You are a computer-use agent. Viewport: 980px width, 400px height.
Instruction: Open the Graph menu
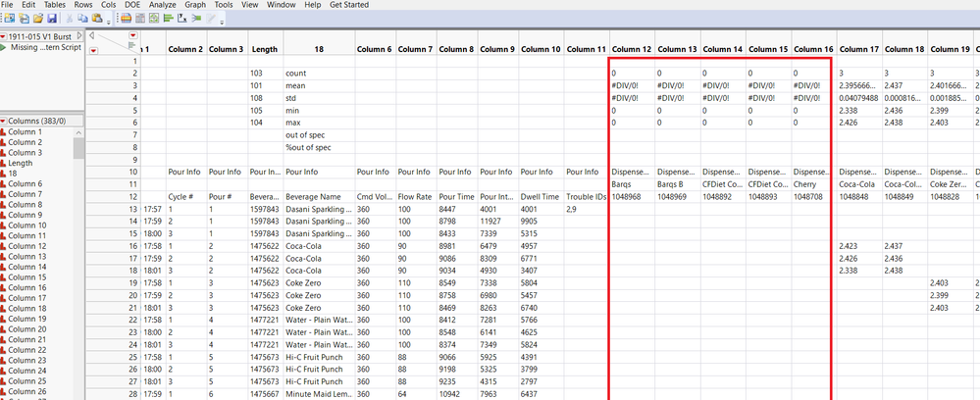pos(195,4)
